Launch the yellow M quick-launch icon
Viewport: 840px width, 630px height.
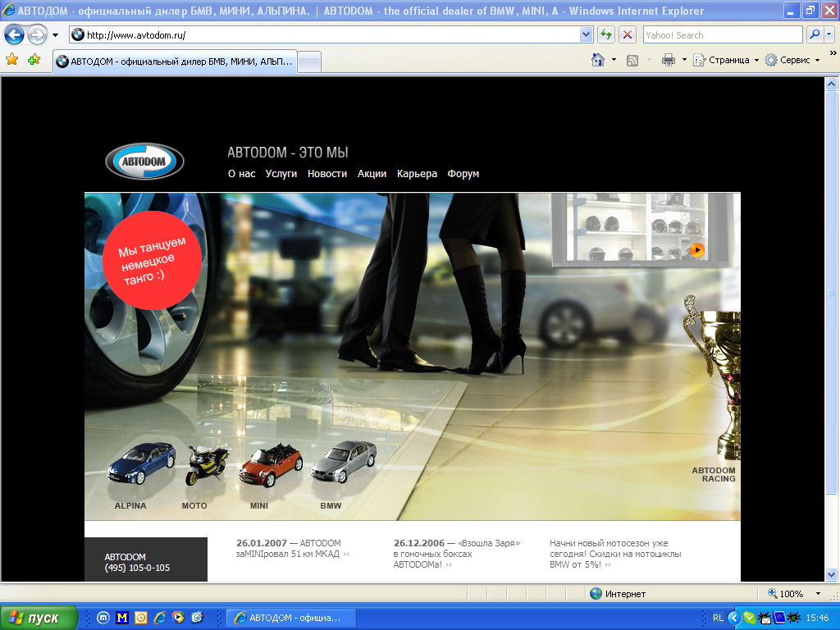(122, 618)
